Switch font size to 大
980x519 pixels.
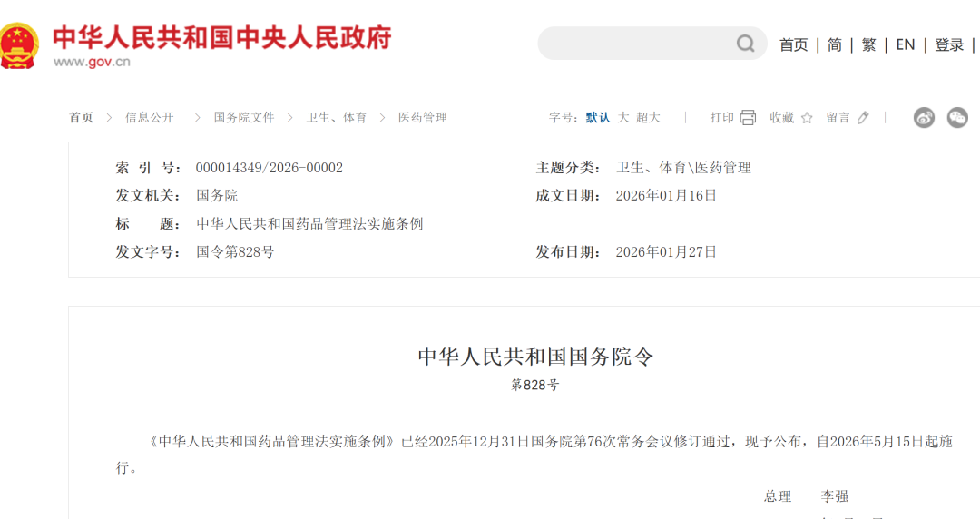tap(623, 118)
